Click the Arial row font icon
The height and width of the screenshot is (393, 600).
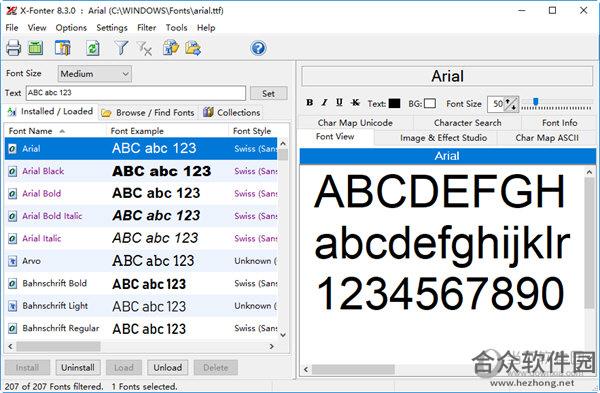coord(13,148)
